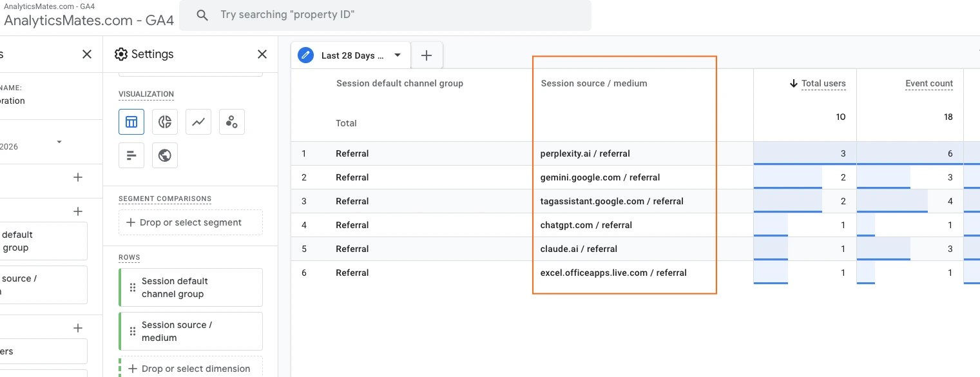Image resolution: width=980 pixels, height=377 pixels.
Task: Close the Variables panel on the left
Action: [87, 54]
